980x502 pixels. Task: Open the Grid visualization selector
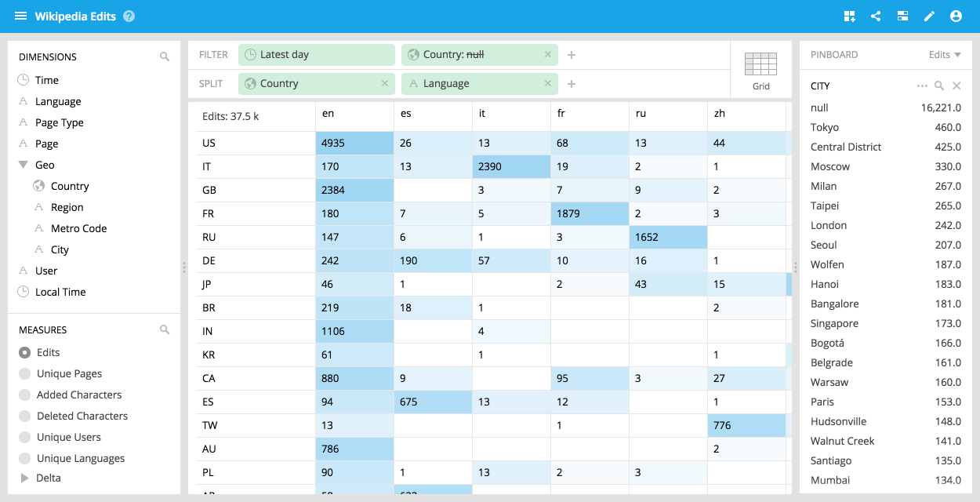(760, 70)
